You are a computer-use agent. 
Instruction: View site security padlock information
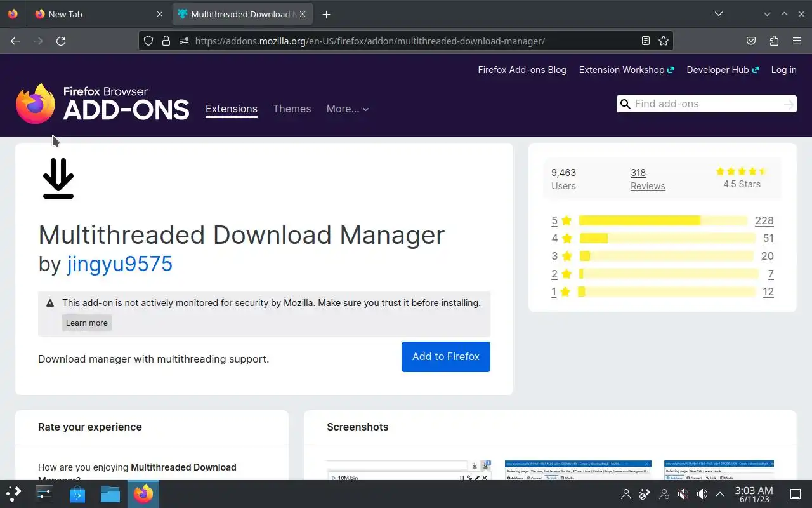click(x=166, y=41)
